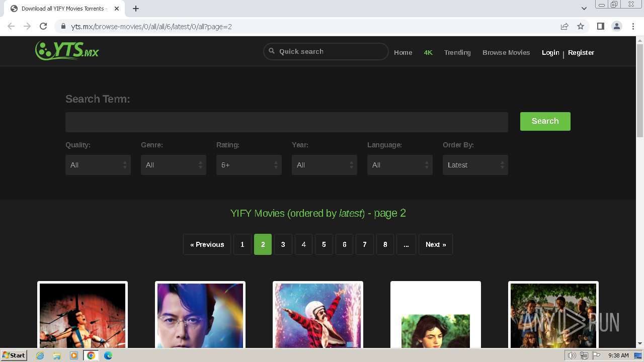
Task: Open movie poster with helmeted figure
Action: click(x=318, y=315)
